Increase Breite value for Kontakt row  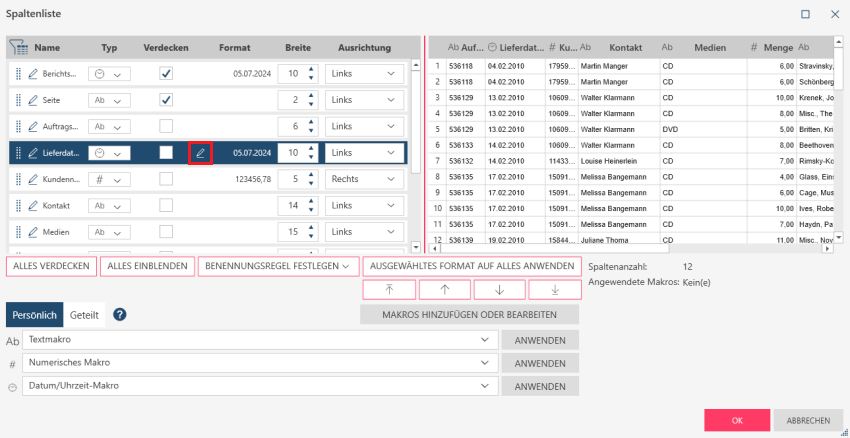[x=311, y=201]
